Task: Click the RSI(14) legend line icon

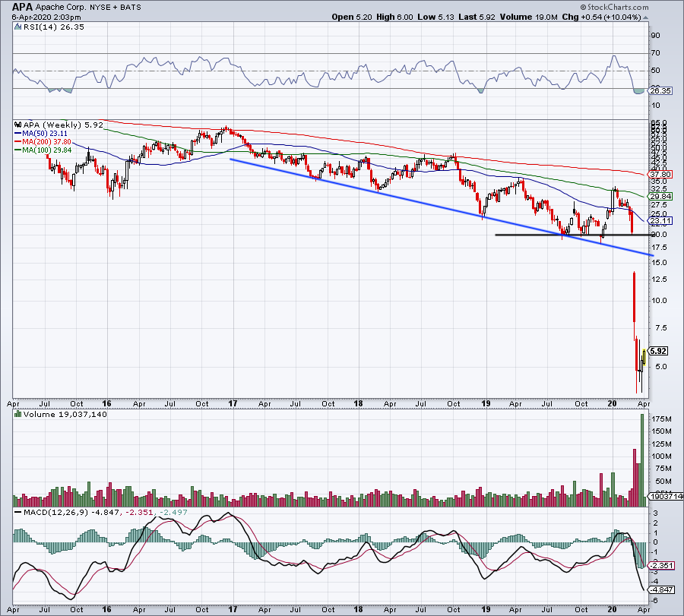Action: coord(17,28)
